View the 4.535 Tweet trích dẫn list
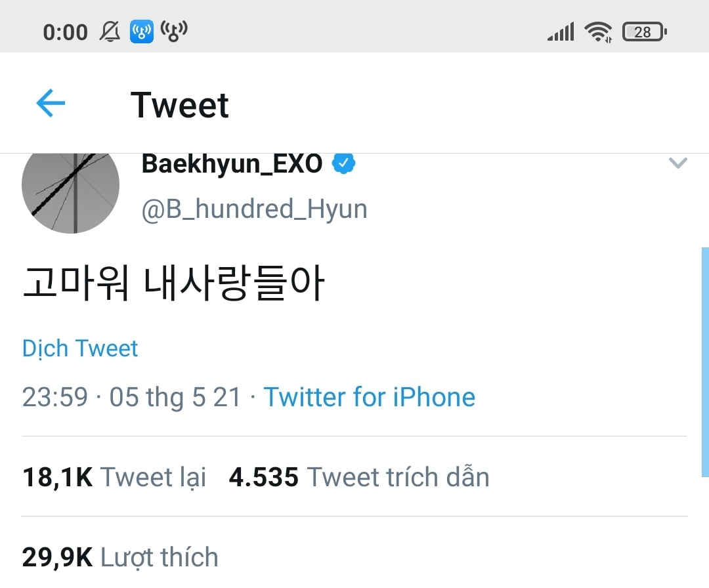This screenshot has height=588, width=709. [359, 477]
